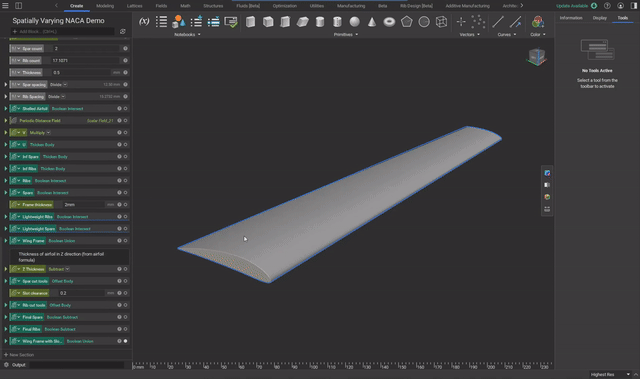Switch to the Lattices ribbon tab
This screenshot has width=640, height=379.
134,6
